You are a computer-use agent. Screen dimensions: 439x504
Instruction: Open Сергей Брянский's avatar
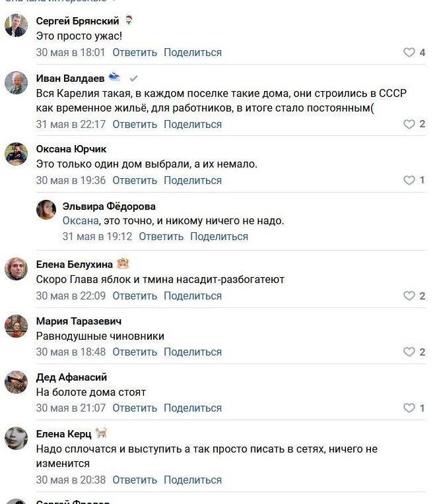16,26
